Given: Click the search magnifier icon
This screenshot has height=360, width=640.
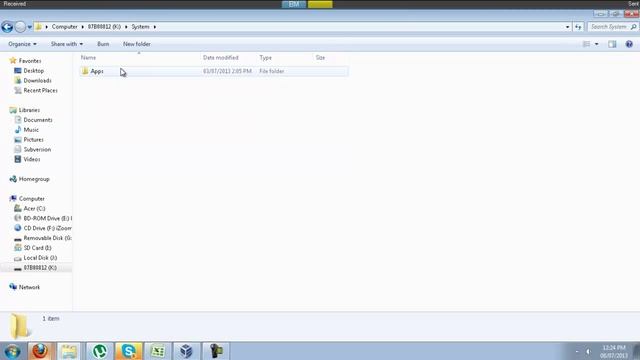Looking at the screenshot, I should pos(633,27).
